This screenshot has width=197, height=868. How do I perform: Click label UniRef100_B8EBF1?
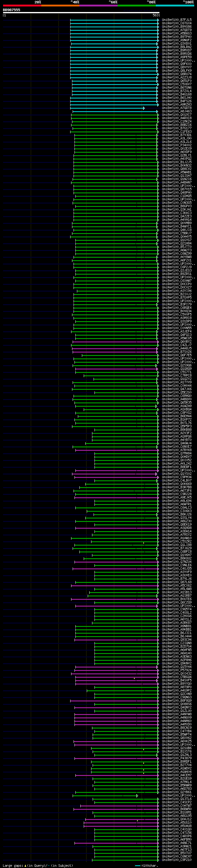[x=177, y=467]
